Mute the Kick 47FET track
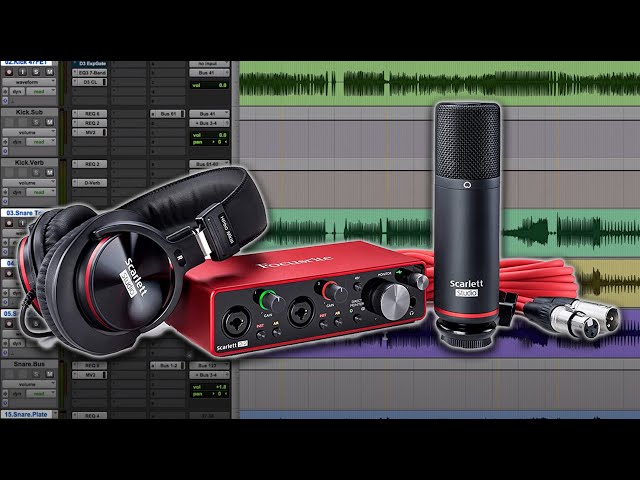 coord(49,72)
